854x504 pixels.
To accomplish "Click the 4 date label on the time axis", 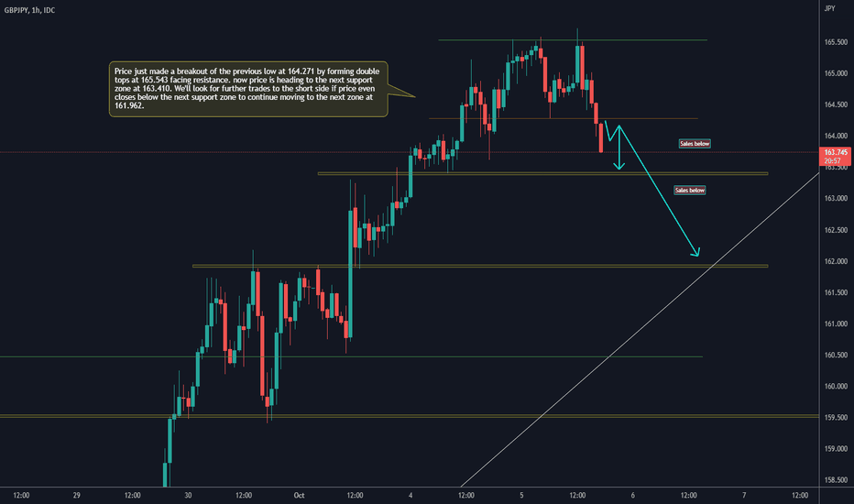I will [x=411, y=495].
